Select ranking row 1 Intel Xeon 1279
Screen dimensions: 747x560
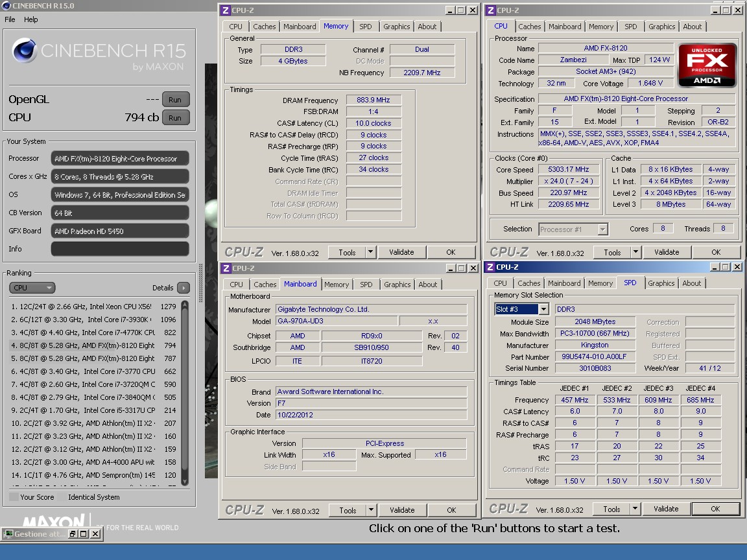point(93,307)
